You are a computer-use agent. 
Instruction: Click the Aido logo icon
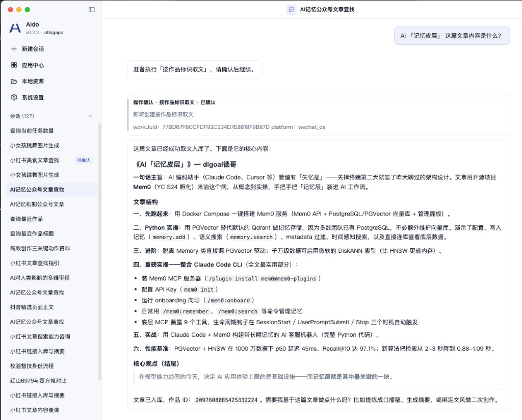[15, 28]
